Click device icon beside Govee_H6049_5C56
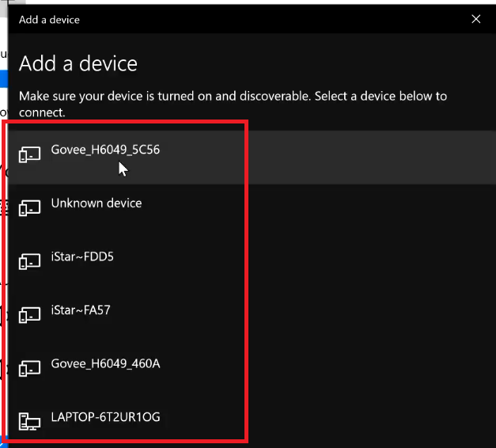The height and width of the screenshot is (448, 496). (x=29, y=154)
